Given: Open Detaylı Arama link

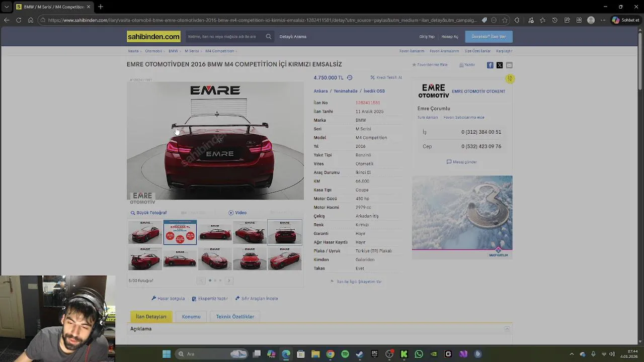Looking at the screenshot, I should coord(293,37).
